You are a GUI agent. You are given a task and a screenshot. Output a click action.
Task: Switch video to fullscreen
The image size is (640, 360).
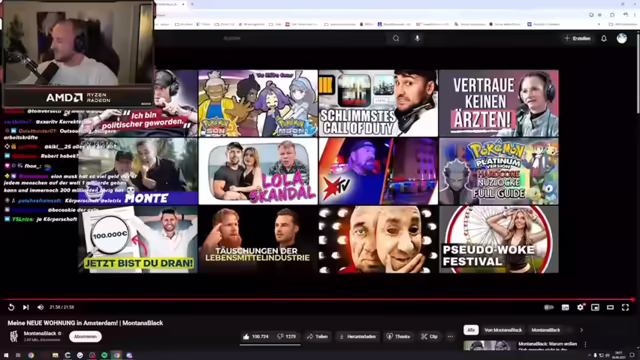click(625, 307)
